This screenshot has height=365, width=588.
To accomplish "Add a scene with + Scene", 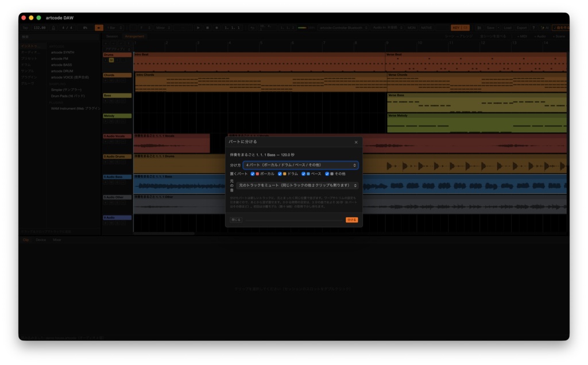I will pyautogui.click(x=559, y=36).
